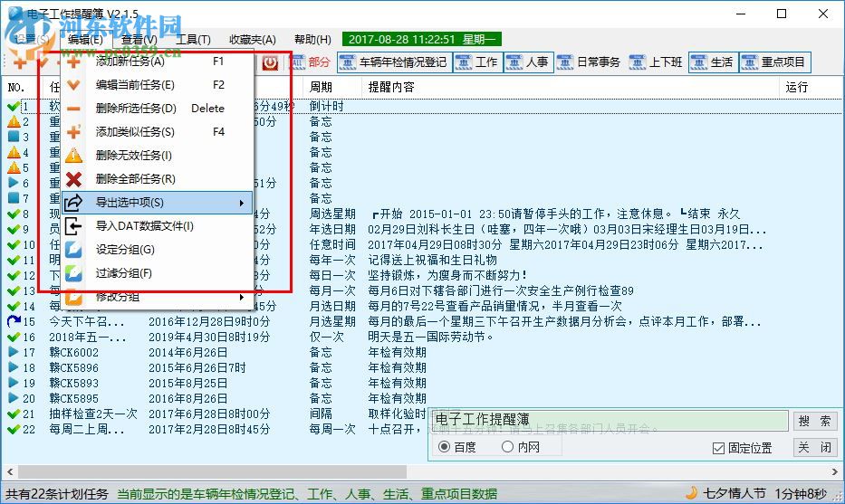
Task: Open the 工具(T) menu
Action: pyautogui.click(x=194, y=39)
